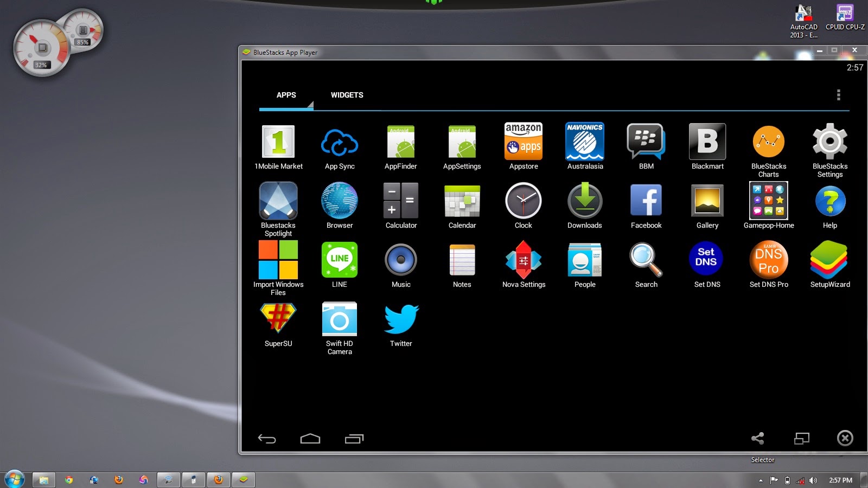
Task: Select the APPS tab
Action: [286, 95]
